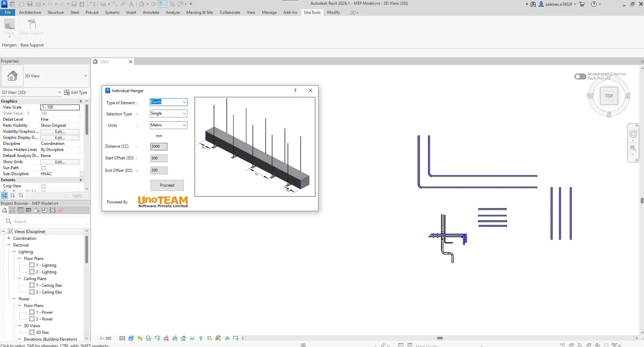Open the Selection Type dropdown
The height and width of the screenshot is (347, 644).
point(184,114)
